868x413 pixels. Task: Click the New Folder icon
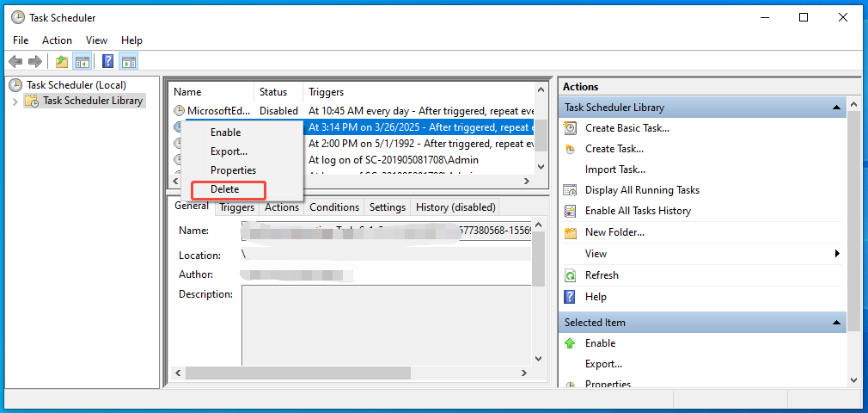tap(570, 233)
